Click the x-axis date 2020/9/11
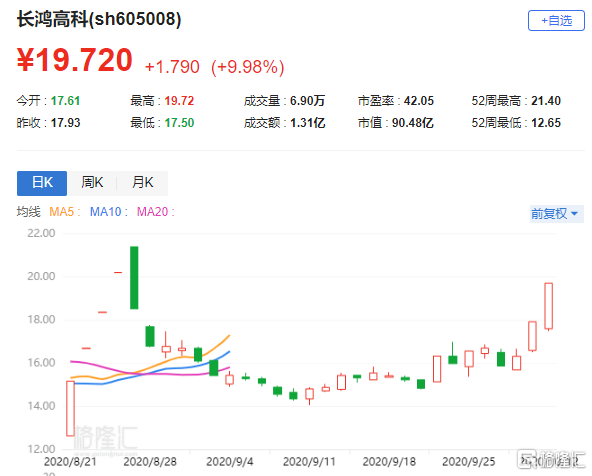 click(309, 462)
